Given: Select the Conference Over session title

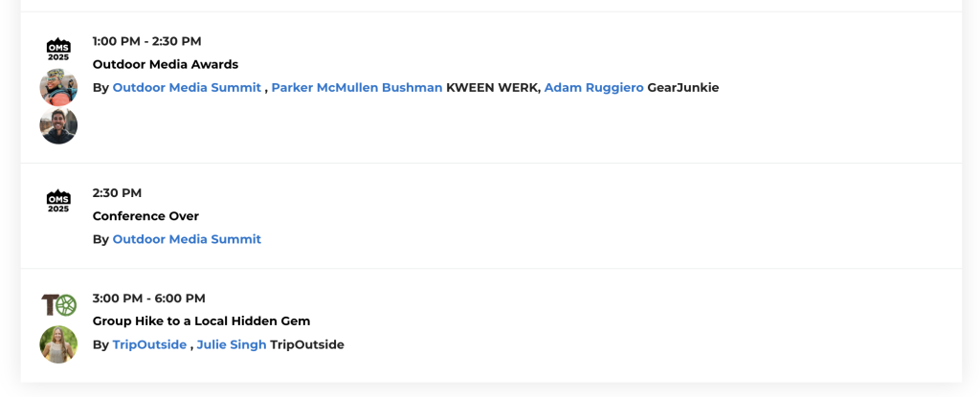Looking at the screenshot, I should (145, 216).
